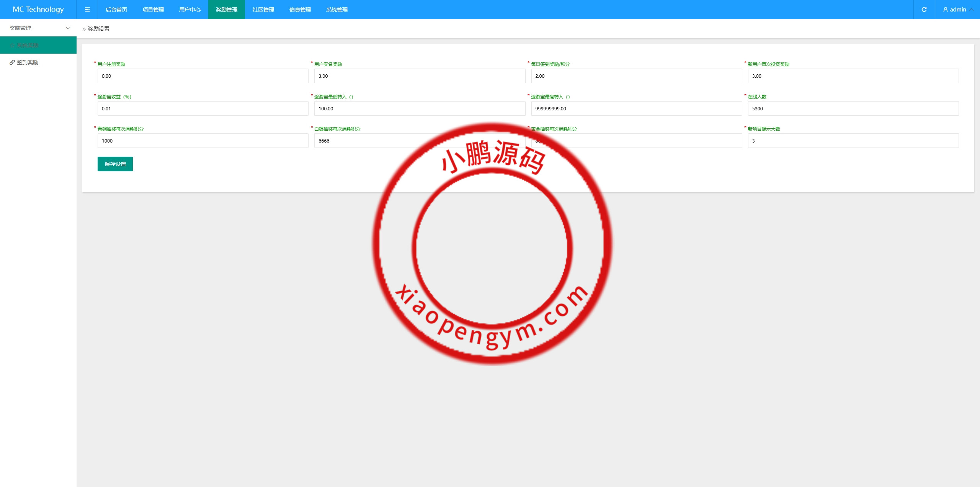This screenshot has width=980, height=487.
Task: Focus the 用户注册奖励 input field
Action: coord(203,76)
